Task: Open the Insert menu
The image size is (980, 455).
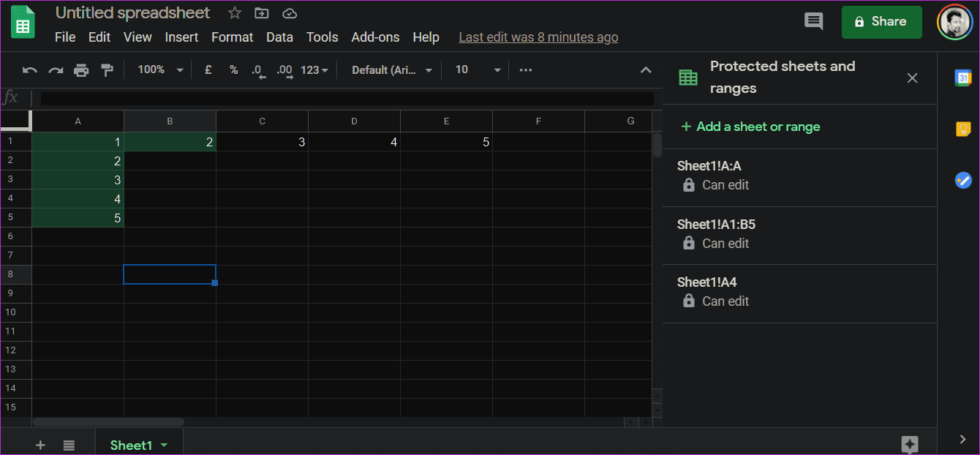Action: tap(181, 37)
